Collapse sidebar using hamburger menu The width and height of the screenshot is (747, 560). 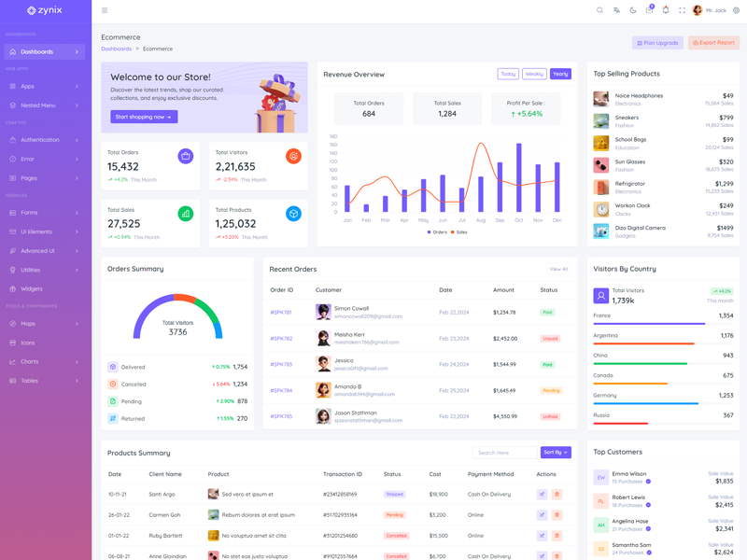pyautogui.click(x=105, y=10)
